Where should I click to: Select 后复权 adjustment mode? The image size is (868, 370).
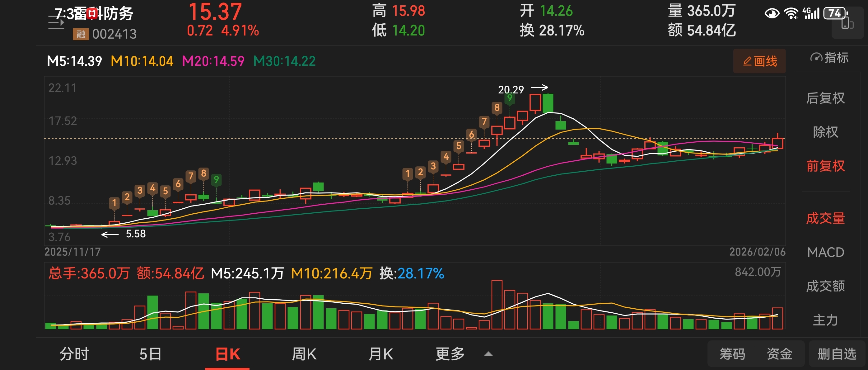tap(825, 98)
